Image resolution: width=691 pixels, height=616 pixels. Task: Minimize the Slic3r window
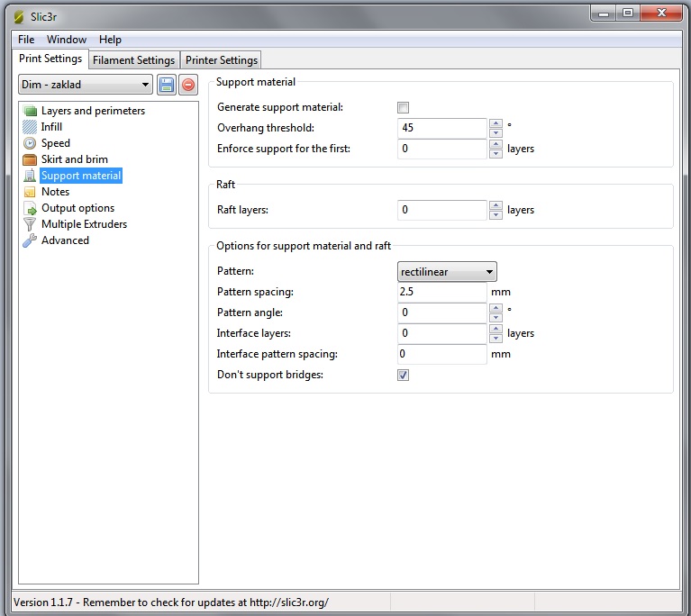604,14
